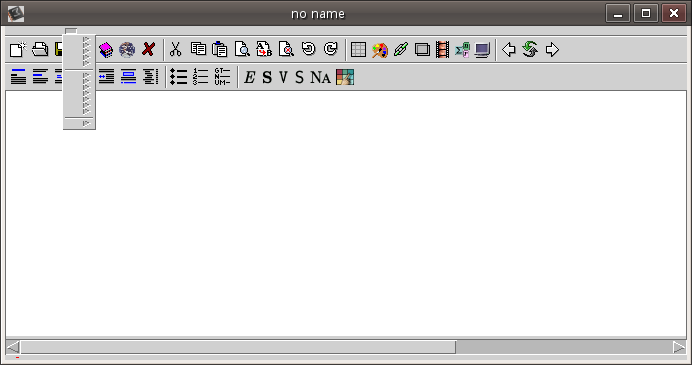
Task: Apply sans serif with the thin S
Action: (299, 78)
